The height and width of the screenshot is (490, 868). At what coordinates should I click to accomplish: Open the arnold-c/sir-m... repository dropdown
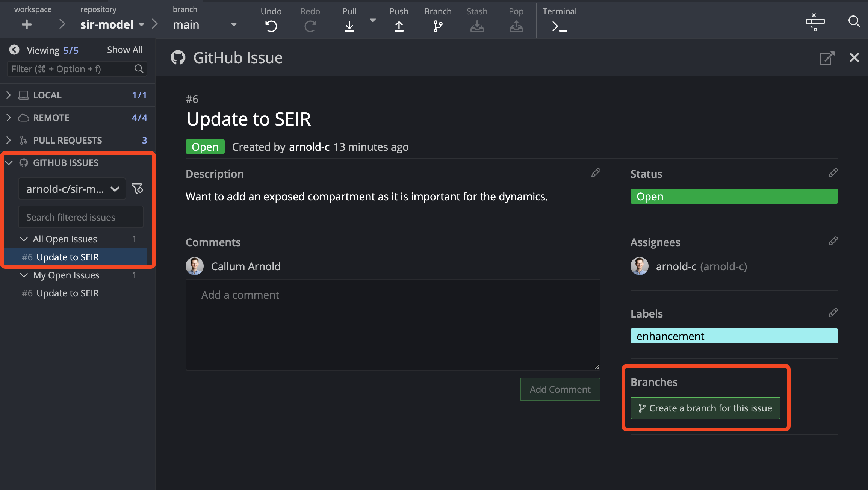tap(72, 189)
